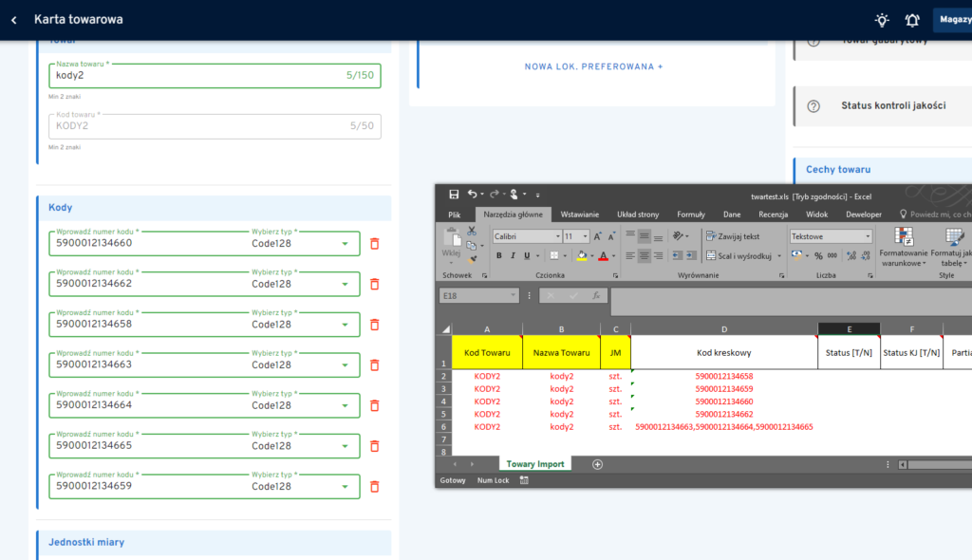Image resolution: width=972 pixels, height=560 pixels.
Task: Click the Excel save icon
Action: [454, 195]
